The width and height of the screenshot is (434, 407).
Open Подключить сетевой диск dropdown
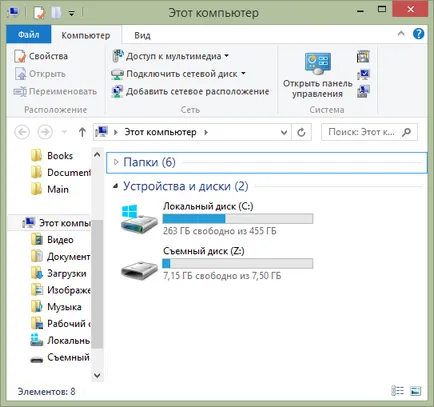click(x=243, y=73)
